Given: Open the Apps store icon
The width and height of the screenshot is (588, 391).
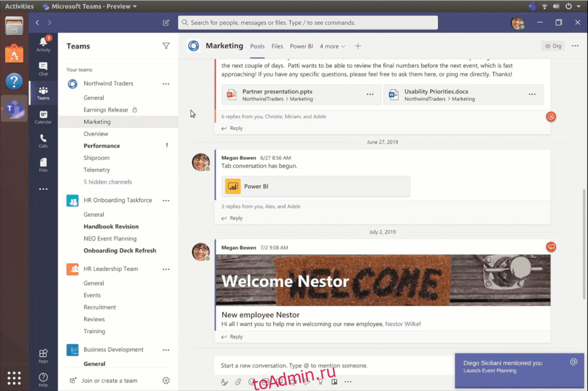Looking at the screenshot, I should tap(43, 356).
